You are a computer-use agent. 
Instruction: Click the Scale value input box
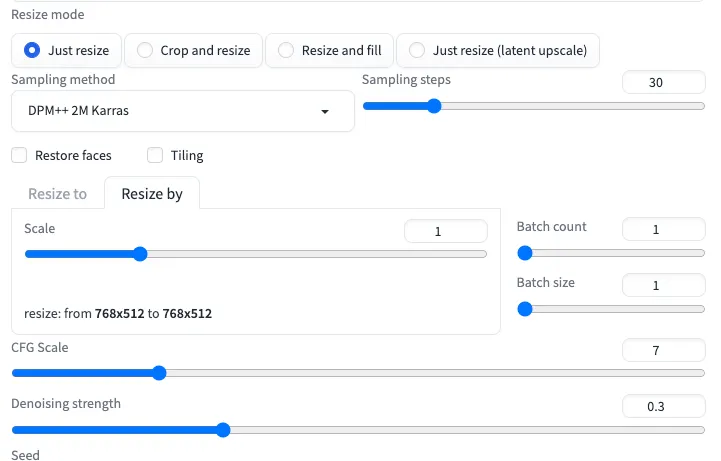(445, 231)
